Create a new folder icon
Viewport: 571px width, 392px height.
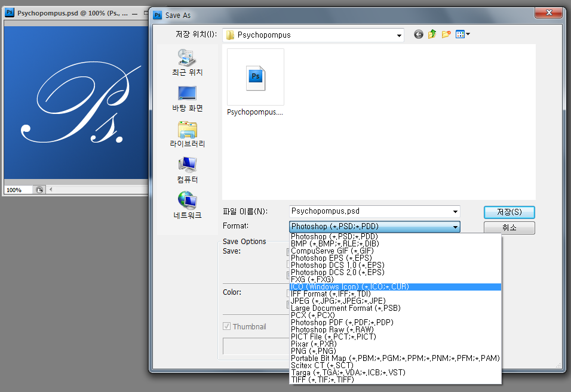pos(446,34)
